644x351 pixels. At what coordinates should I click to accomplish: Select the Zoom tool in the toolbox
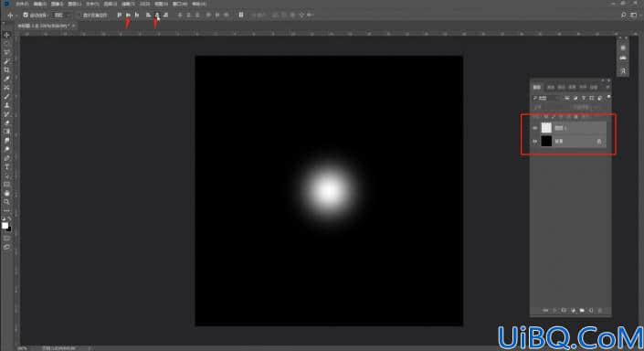pos(6,202)
